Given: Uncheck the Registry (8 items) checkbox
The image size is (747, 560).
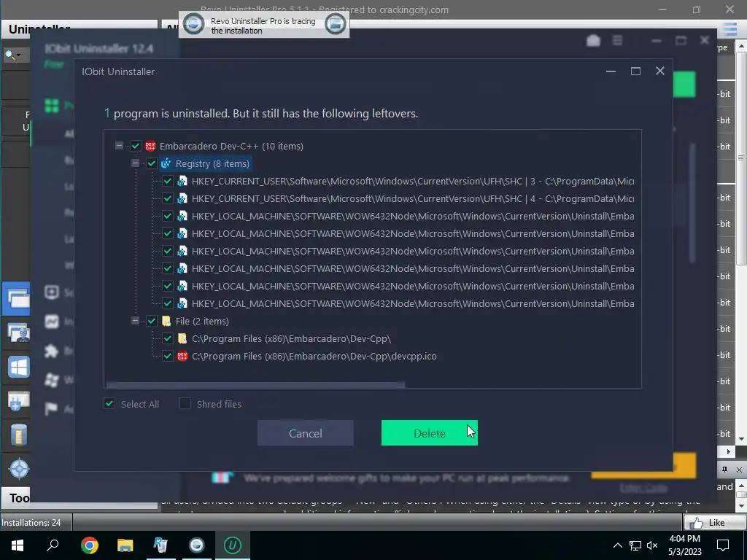Looking at the screenshot, I should (152, 164).
